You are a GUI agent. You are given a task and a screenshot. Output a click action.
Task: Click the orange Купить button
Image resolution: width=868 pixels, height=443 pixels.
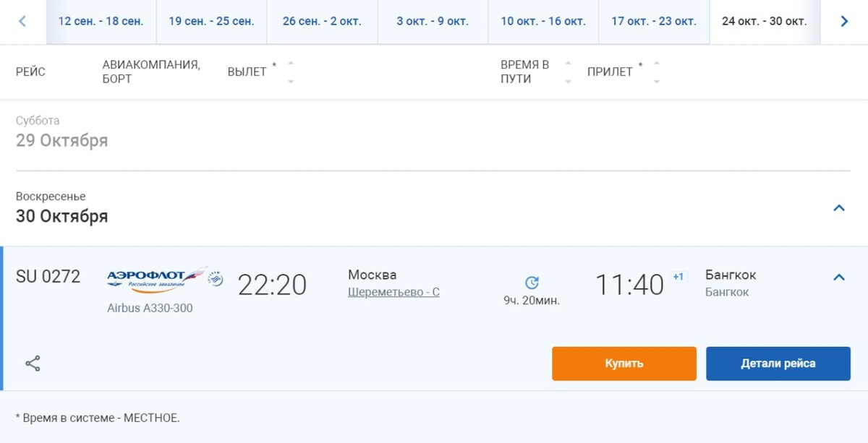[624, 364]
